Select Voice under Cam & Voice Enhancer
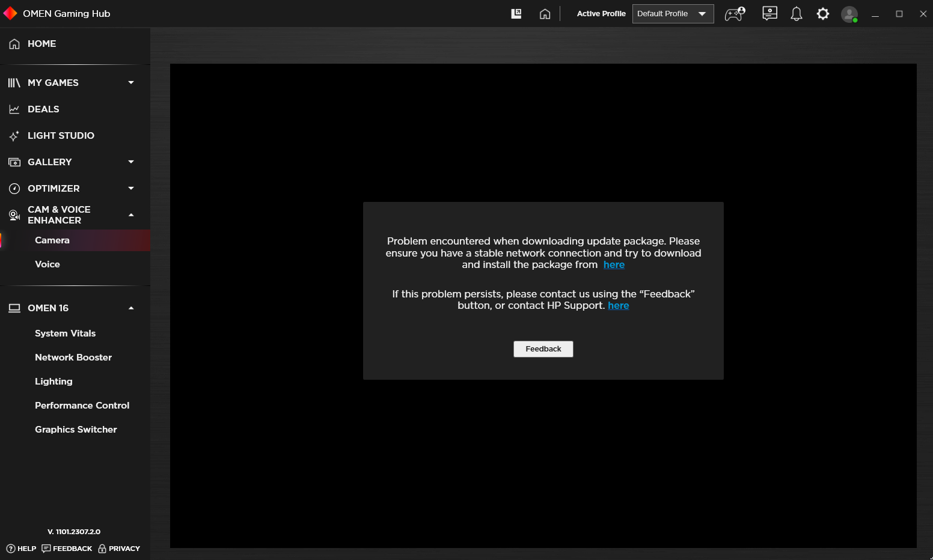 (x=47, y=264)
